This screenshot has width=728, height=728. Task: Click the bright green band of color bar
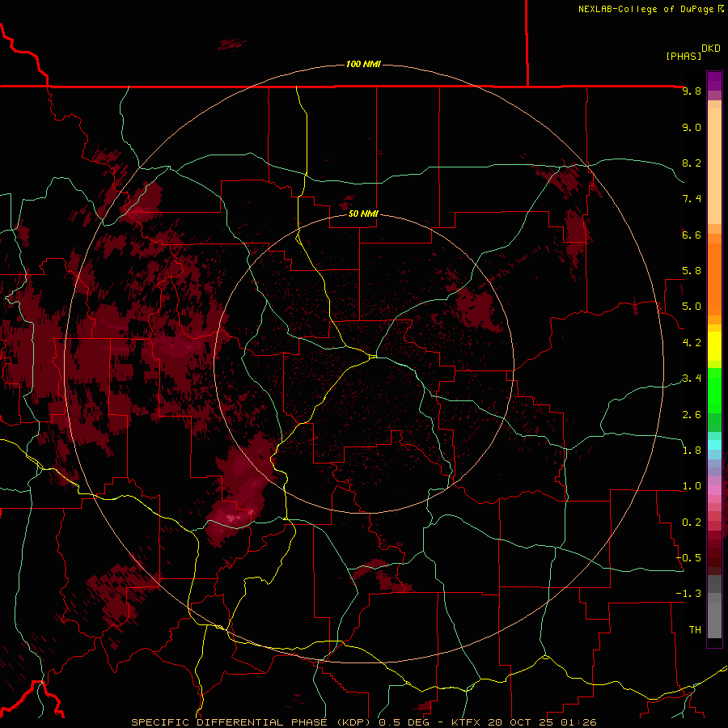point(714,391)
